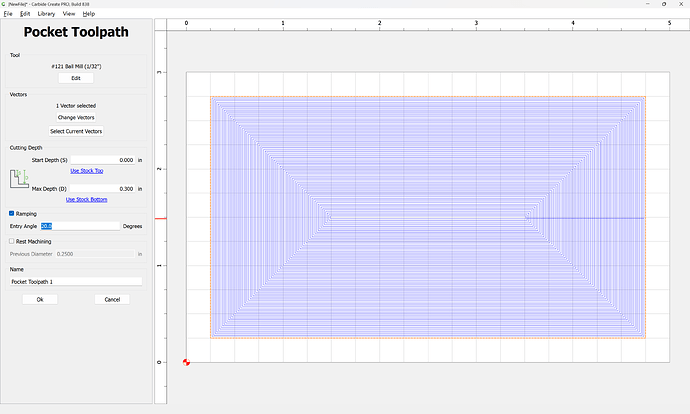Click the Start Depth input field

click(x=103, y=160)
